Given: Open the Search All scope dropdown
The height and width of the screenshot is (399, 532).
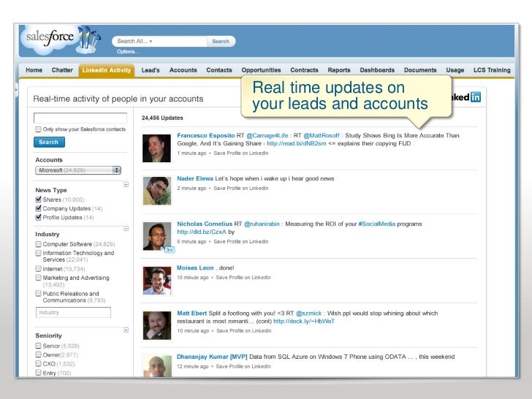Looking at the screenshot, I should pyautogui.click(x=134, y=41).
